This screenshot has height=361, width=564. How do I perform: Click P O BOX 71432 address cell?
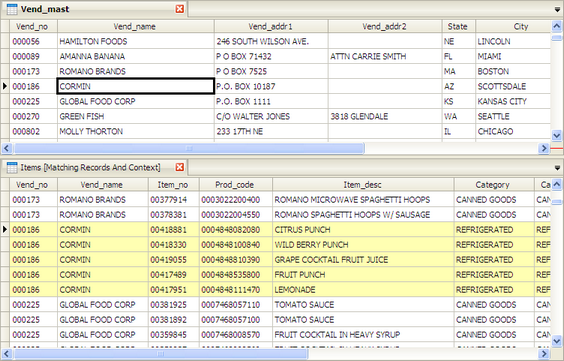pyautogui.click(x=271, y=56)
